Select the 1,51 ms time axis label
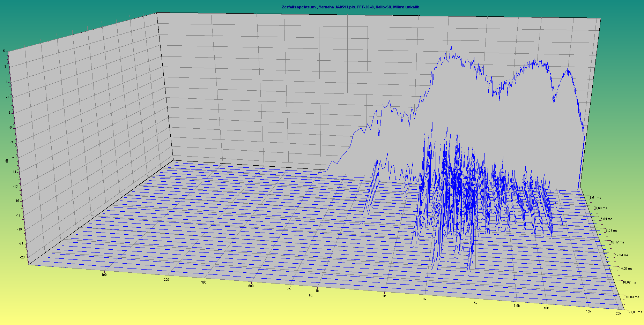Image resolution: width=644 pixels, height=325 pixels. 595,198
